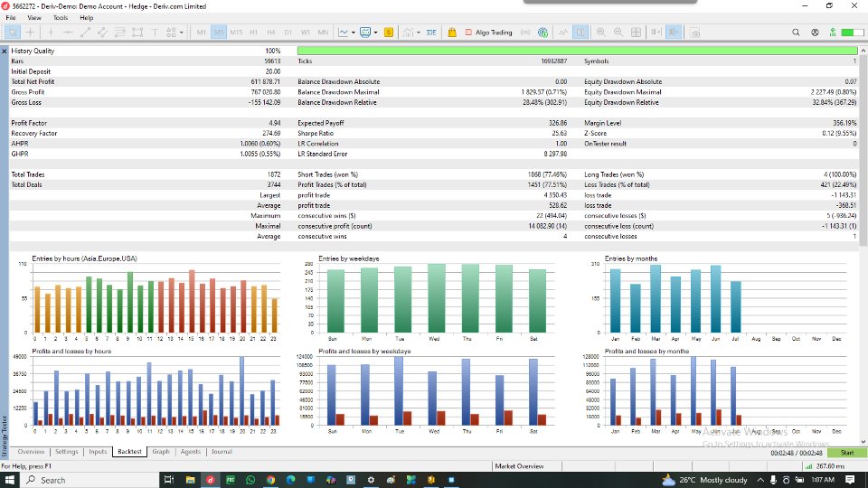Click Market Overview in status bar
The width and height of the screenshot is (868, 488).
[x=519, y=466]
